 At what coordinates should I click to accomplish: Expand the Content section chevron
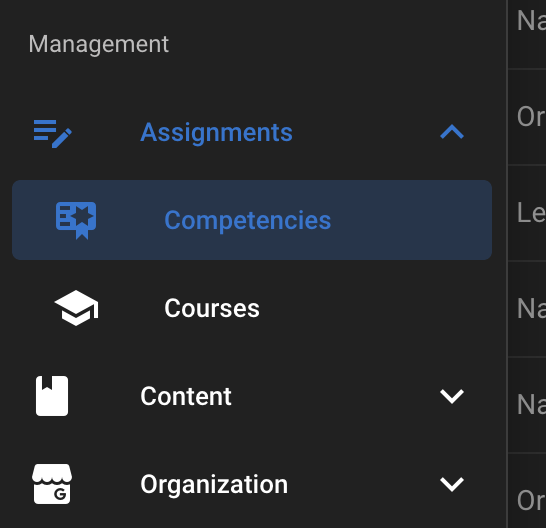(452, 396)
